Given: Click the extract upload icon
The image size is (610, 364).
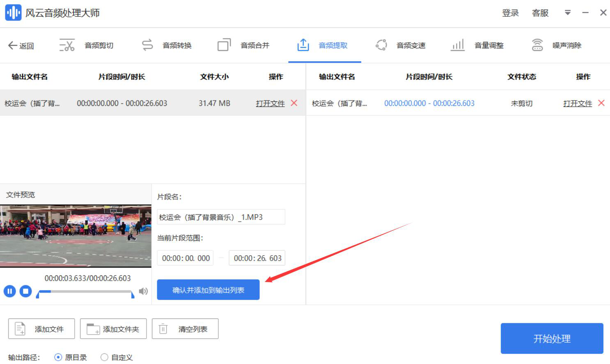Looking at the screenshot, I should (303, 45).
